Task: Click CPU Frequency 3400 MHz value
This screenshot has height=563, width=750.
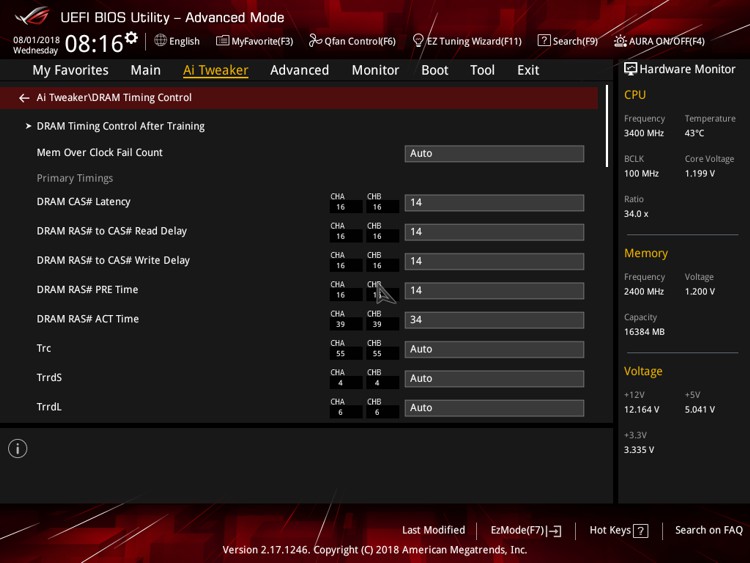Action: coord(643,133)
